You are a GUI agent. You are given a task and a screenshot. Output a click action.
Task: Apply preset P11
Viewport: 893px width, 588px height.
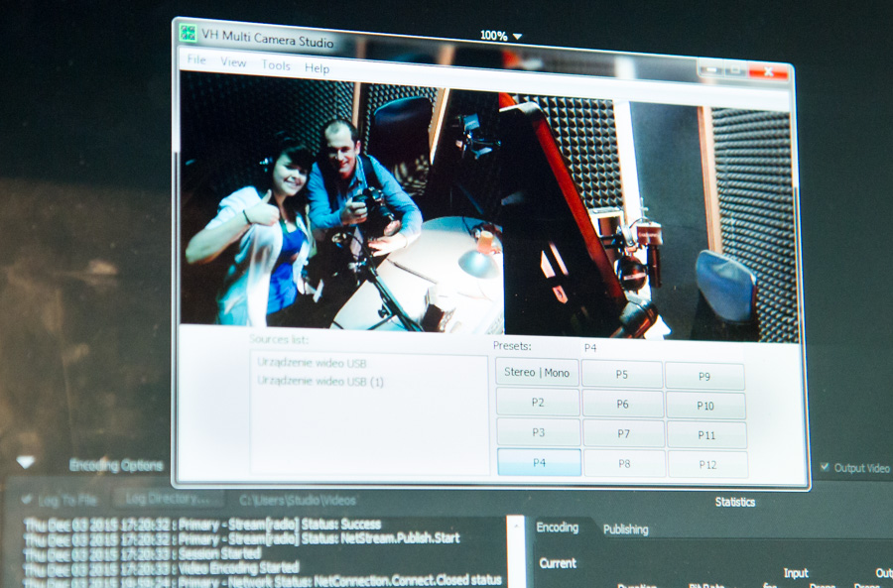(x=706, y=435)
